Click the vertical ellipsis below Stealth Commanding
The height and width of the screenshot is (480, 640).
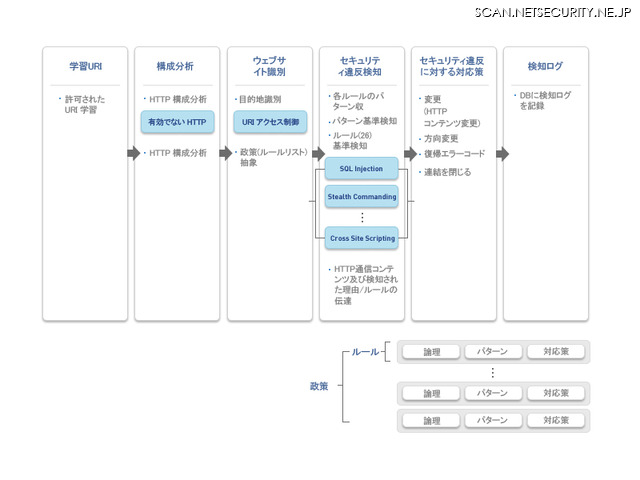361,216
